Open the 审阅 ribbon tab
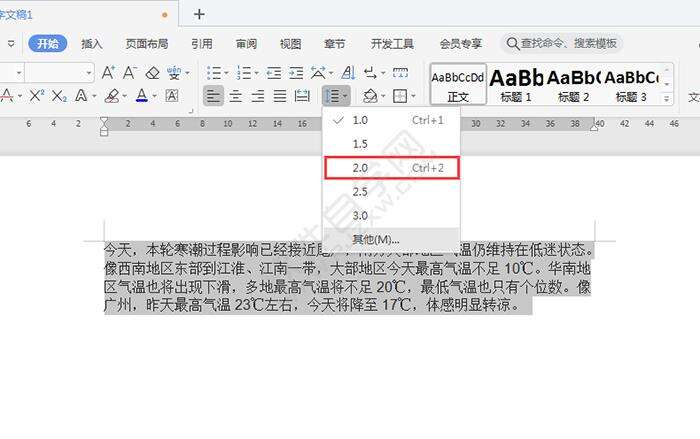The height and width of the screenshot is (439, 700). coord(246,44)
